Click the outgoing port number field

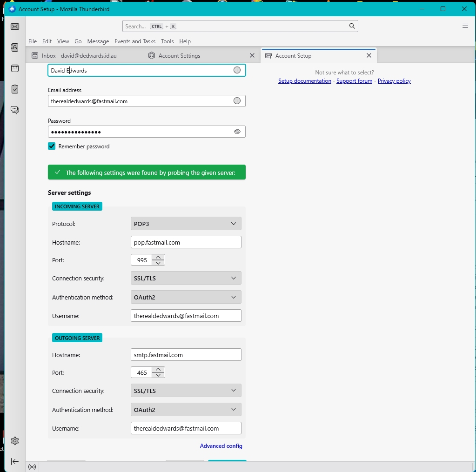[141, 372]
